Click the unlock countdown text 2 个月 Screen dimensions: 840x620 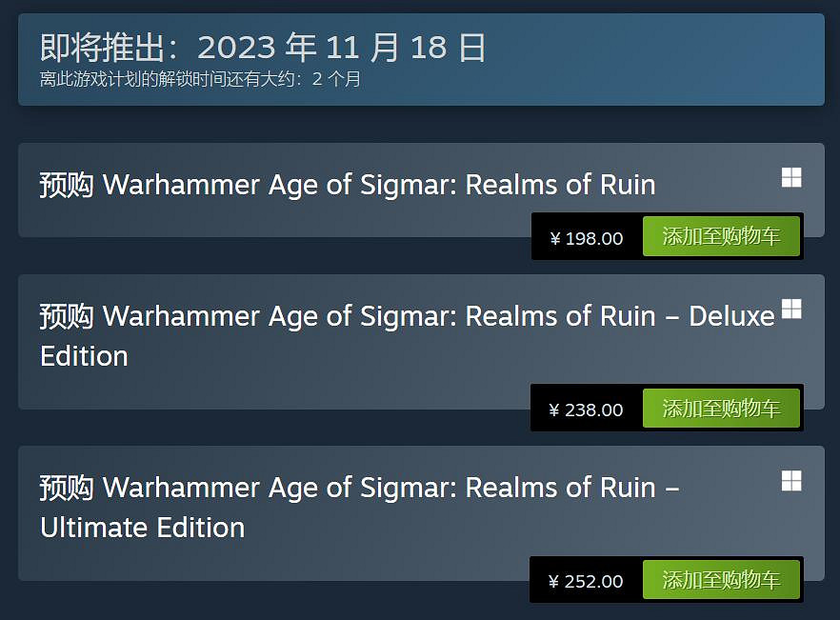click(336, 80)
